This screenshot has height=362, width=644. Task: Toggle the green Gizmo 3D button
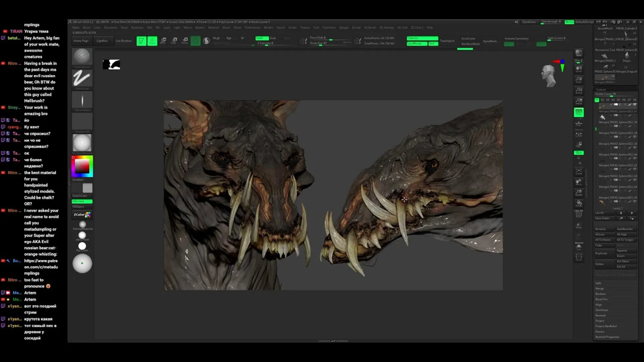196,41
